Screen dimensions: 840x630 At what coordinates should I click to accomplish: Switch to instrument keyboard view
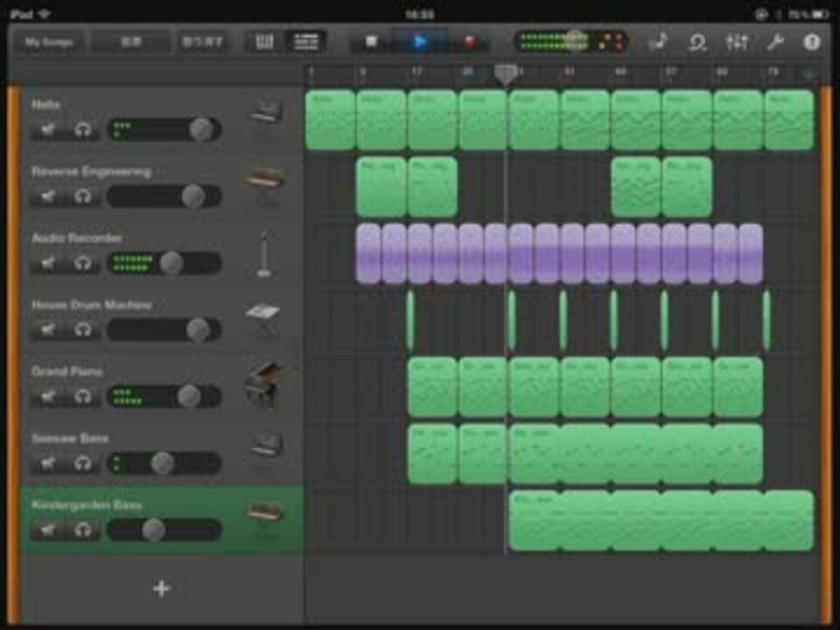tap(264, 42)
